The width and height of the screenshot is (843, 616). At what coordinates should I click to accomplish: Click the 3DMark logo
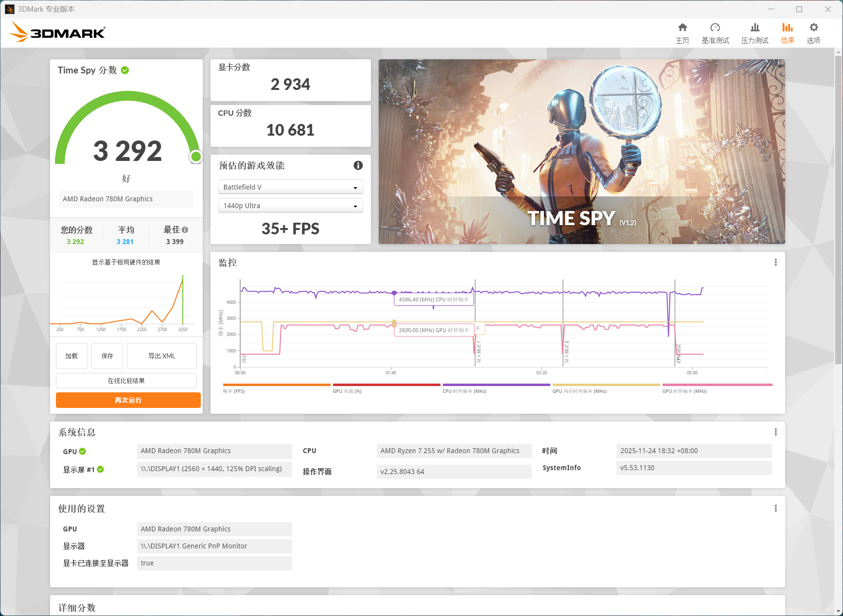point(57,32)
